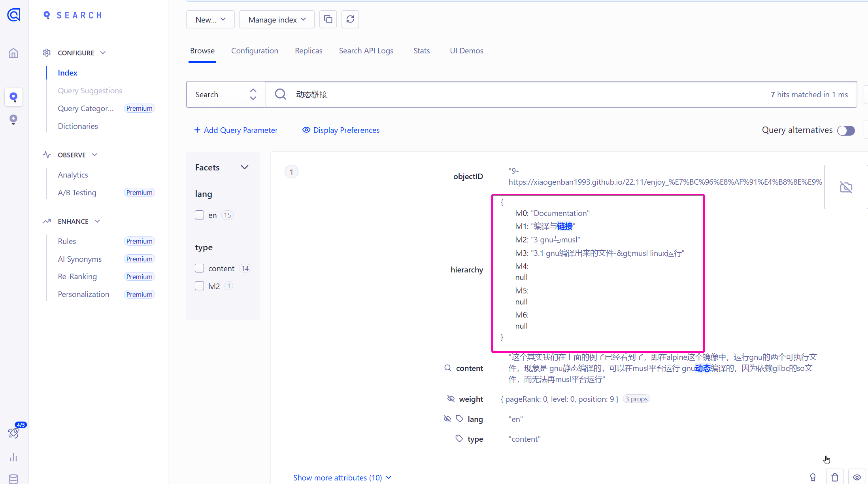Open Dictionaries in sidebar

click(x=78, y=126)
